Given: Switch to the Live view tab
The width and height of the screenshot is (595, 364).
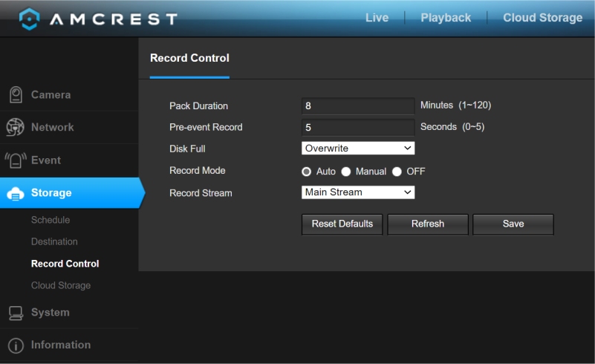Looking at the screenshot, I should pyautogui.click(x=377, y=18).
